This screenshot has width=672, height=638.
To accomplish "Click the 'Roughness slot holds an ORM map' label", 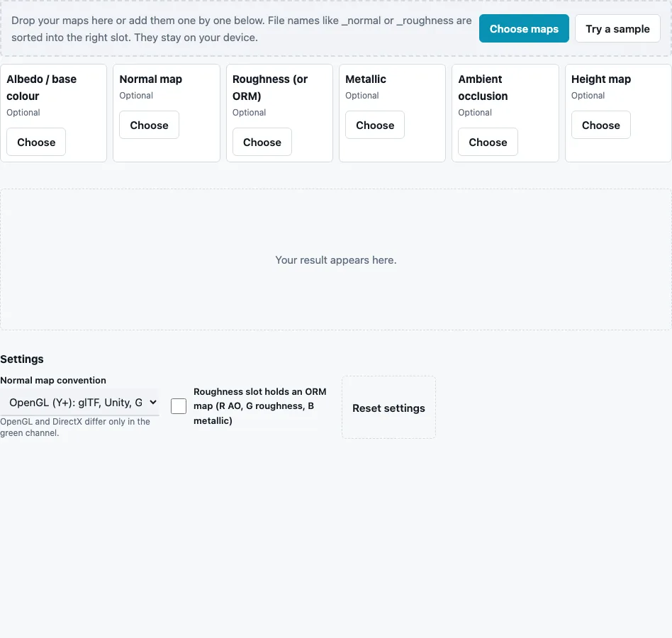I will 260,406.
